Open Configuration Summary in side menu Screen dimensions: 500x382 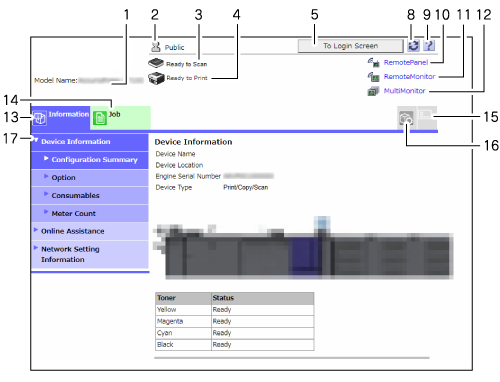point(90,160)
